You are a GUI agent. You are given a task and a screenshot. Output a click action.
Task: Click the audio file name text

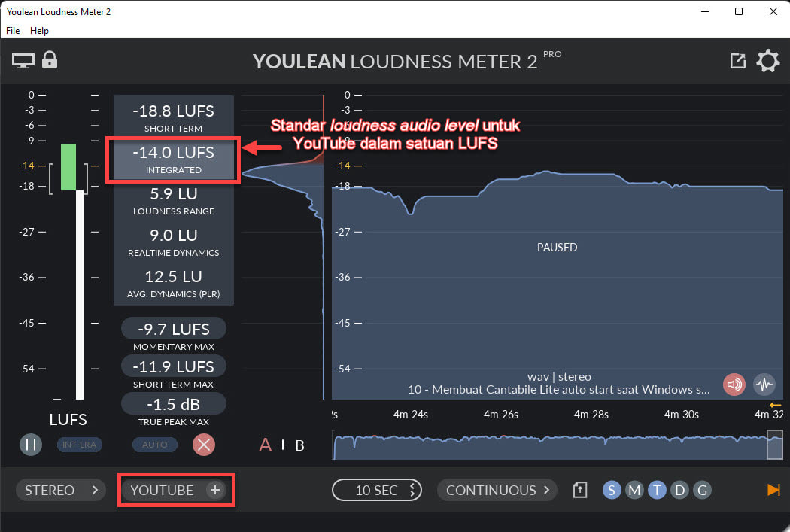tap(559, 390)
